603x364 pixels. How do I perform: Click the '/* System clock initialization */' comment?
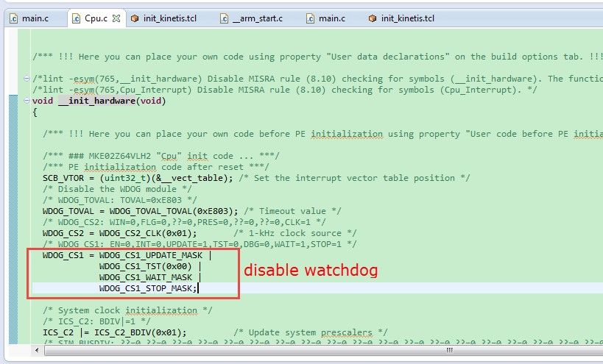[x=127, y=310]
